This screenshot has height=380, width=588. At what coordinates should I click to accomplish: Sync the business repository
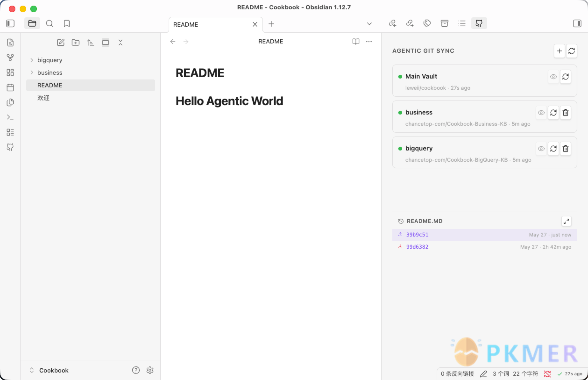[553, 113]
